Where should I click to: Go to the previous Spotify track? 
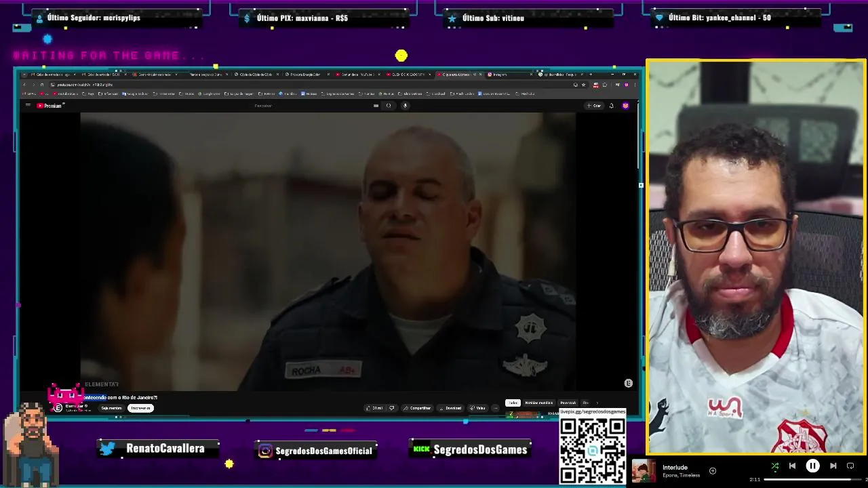[x=792, y=466]
